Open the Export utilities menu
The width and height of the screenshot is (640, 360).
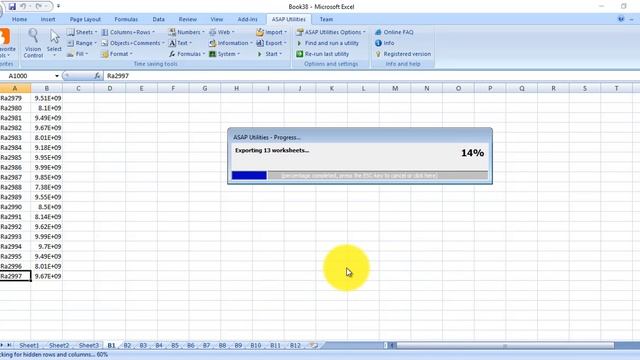coord(271,43)
